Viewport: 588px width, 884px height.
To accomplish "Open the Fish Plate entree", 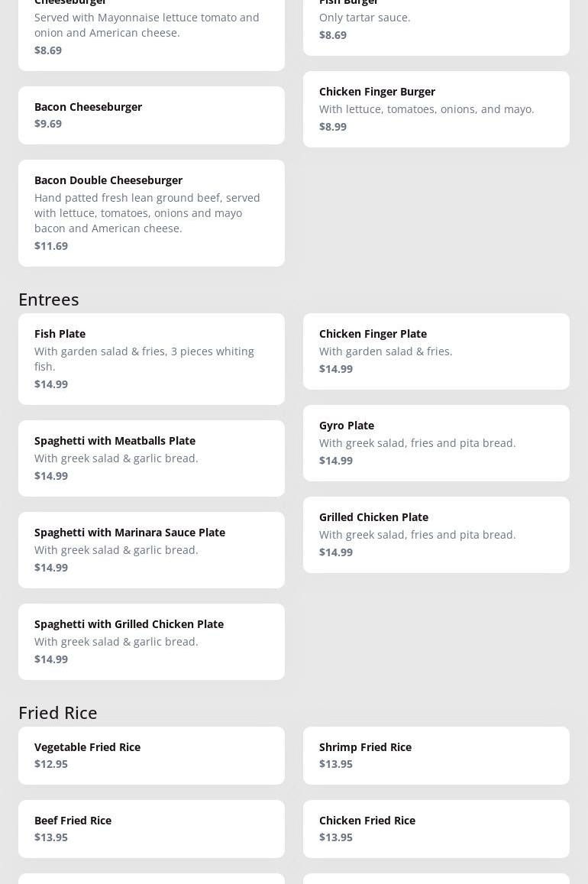I will pyautogui.click(x=151, y=358).
